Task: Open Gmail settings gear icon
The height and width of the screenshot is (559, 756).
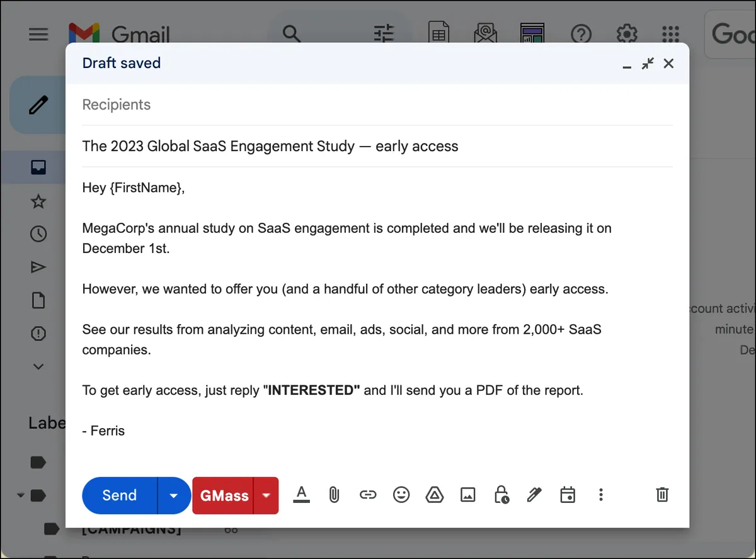Action: pyautogui.click(x=626, y=33)
